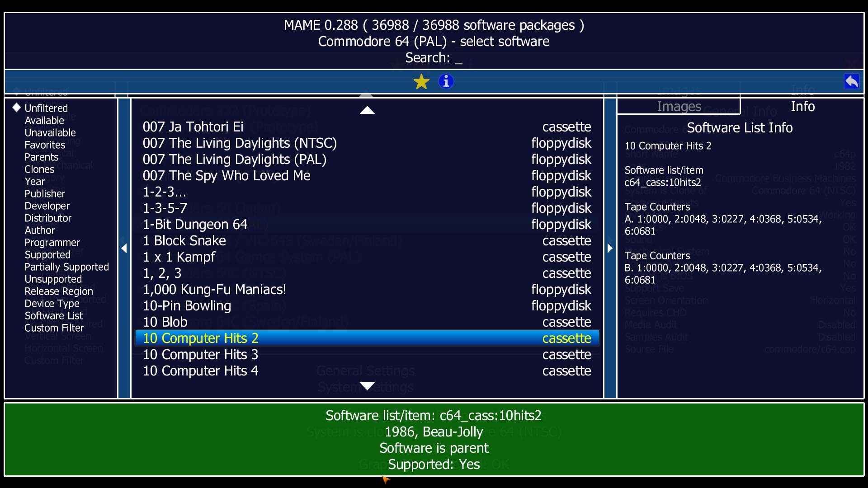
Task: Click the down arrow below software list
Action: [x=367, y=386]
